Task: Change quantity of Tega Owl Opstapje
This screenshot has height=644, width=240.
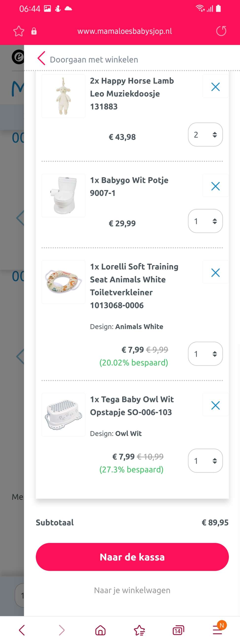Action: point(205,460)
